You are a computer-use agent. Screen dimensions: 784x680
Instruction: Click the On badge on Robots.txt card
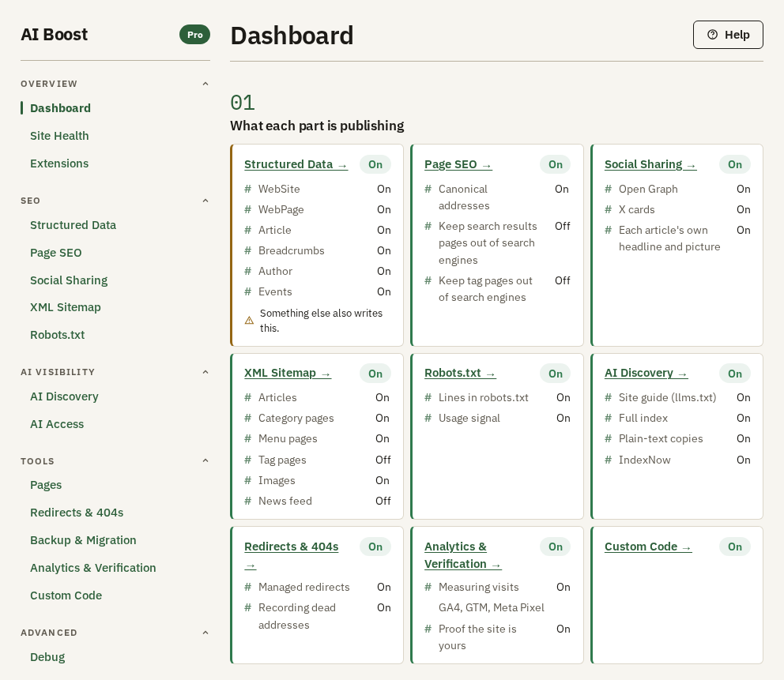pos(555,374)
